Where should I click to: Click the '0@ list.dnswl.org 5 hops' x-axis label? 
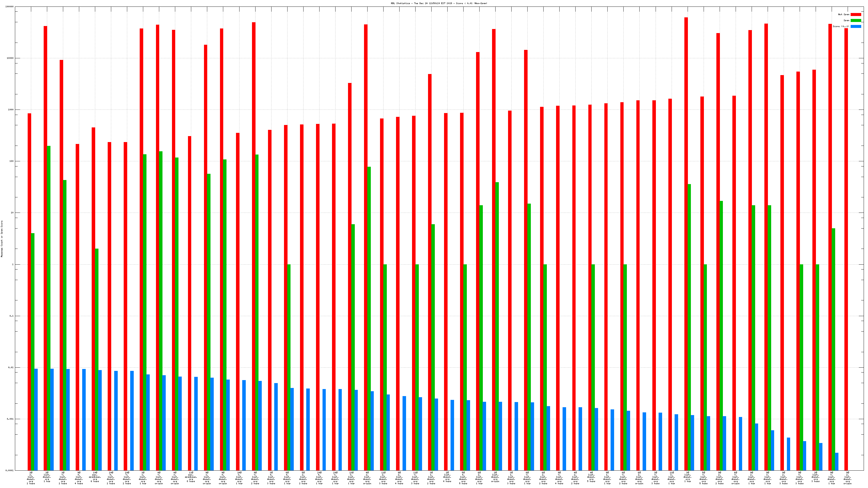(591, 477)
